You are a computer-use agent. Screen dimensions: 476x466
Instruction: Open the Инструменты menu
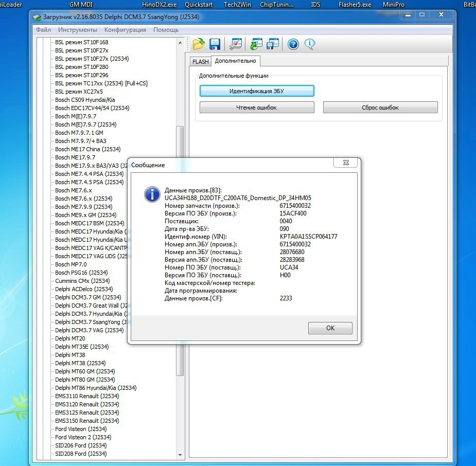tap(78, 30)
